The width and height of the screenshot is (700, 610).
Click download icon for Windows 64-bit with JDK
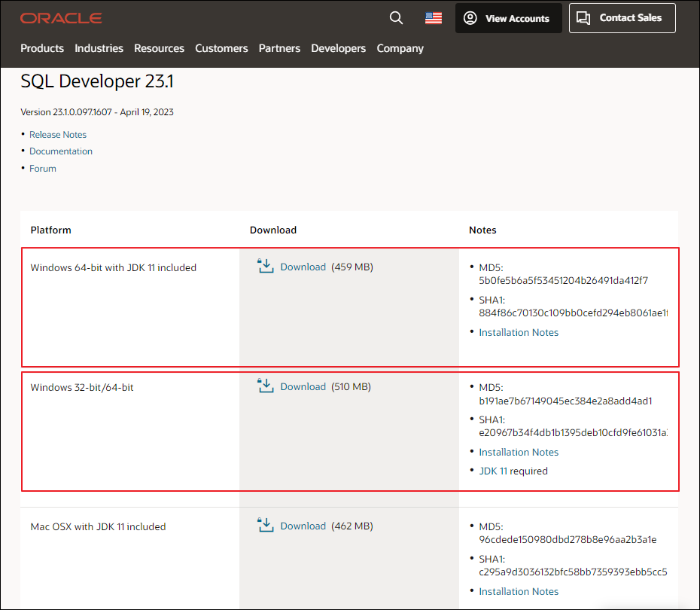tap(265, 266)
